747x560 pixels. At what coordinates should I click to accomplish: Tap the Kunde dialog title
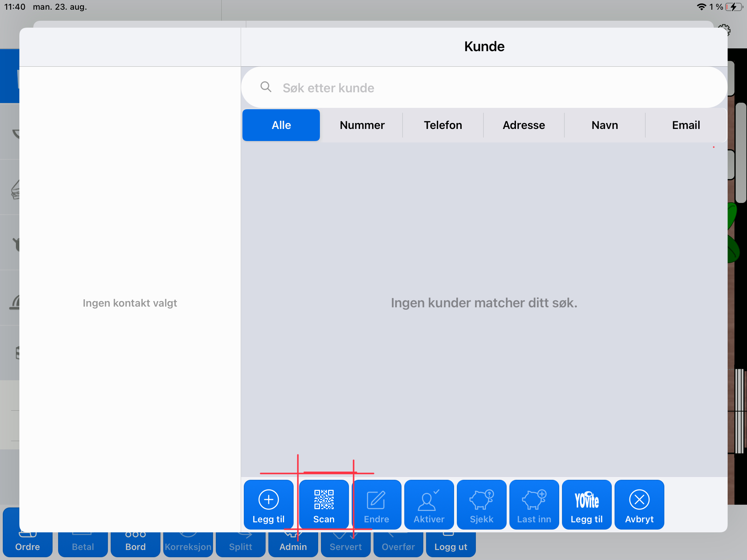tap(484, 46)
